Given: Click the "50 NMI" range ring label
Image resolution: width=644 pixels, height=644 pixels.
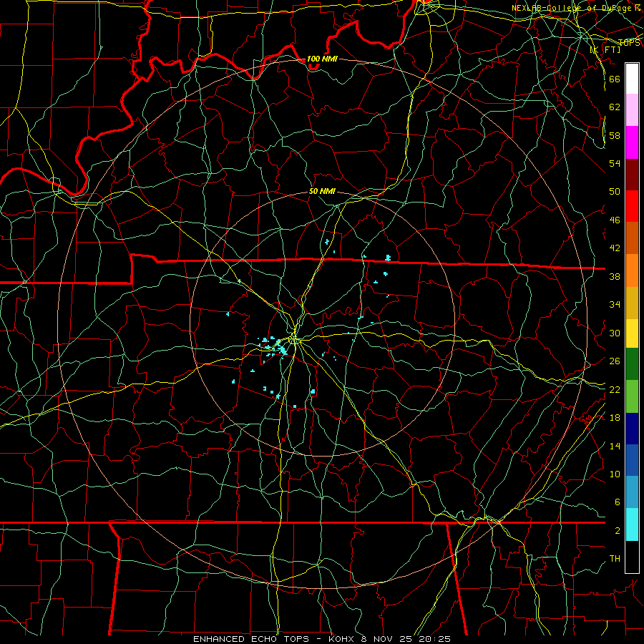Looking at the screenshot, I should 322,191.
